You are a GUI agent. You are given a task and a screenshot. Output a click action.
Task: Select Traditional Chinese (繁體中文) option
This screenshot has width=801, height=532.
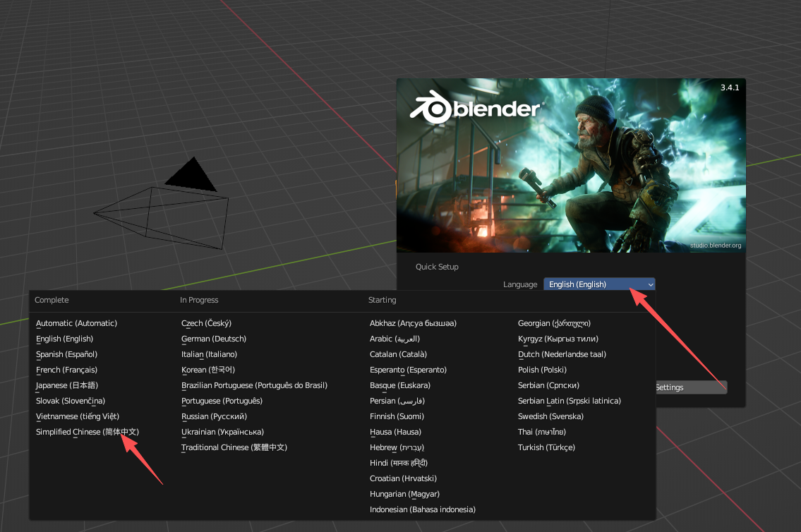click(x=233, y=447)
